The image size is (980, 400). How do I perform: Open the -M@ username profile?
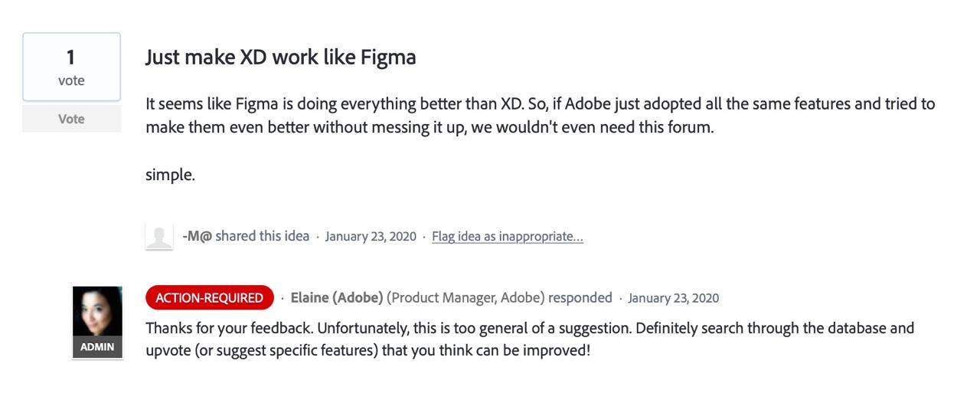click(x=197, y=236)
